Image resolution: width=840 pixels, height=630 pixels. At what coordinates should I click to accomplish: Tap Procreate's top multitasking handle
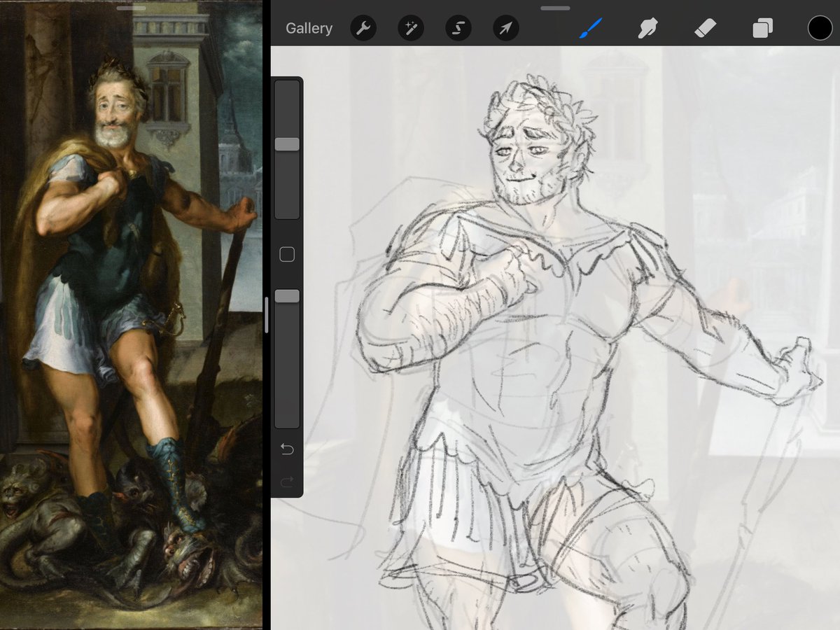[555, 8]
